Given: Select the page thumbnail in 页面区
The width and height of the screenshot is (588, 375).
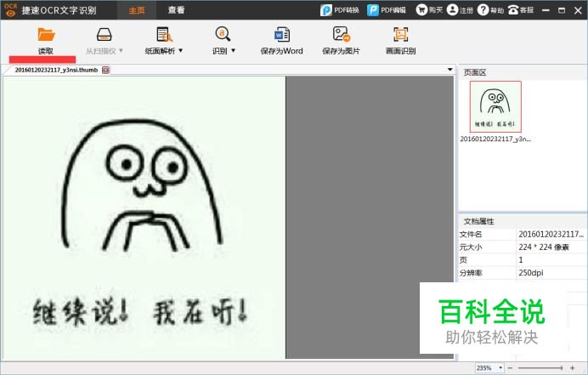Looking at the screenshot, I should [x=495, y=106].
